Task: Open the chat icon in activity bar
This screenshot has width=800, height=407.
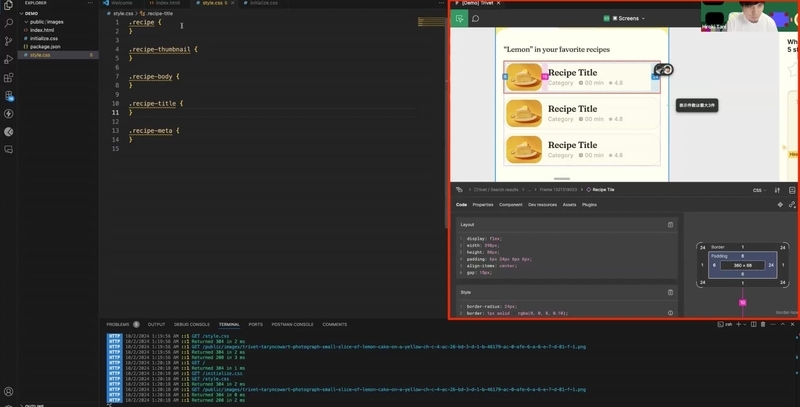Action: (x=8, y=149)
